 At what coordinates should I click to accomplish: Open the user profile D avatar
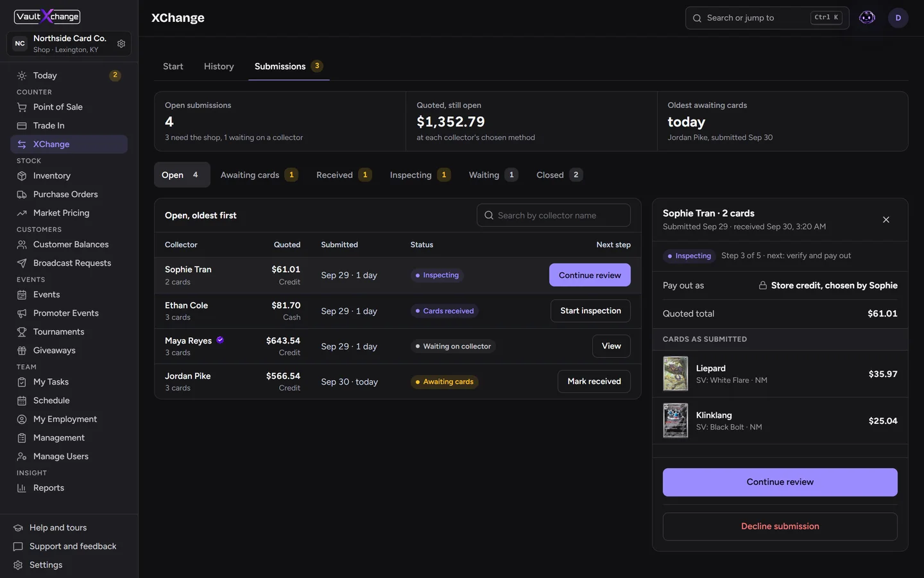tap(898, 18)
